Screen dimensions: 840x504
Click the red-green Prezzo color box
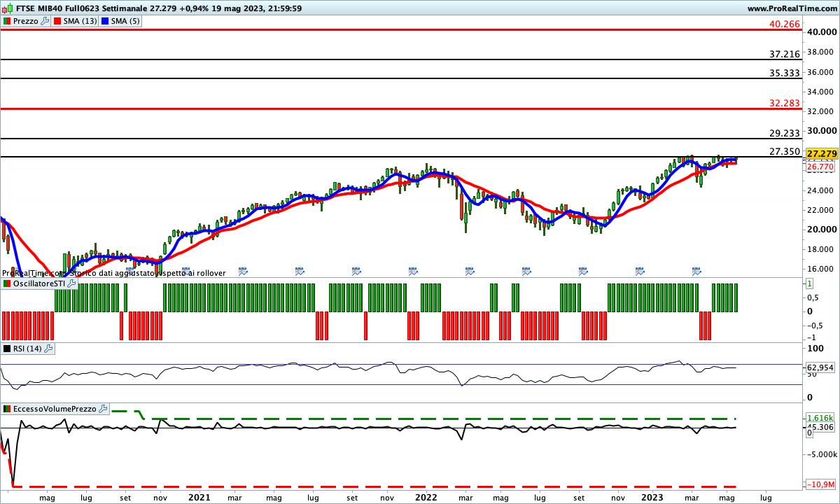point(7,21)
